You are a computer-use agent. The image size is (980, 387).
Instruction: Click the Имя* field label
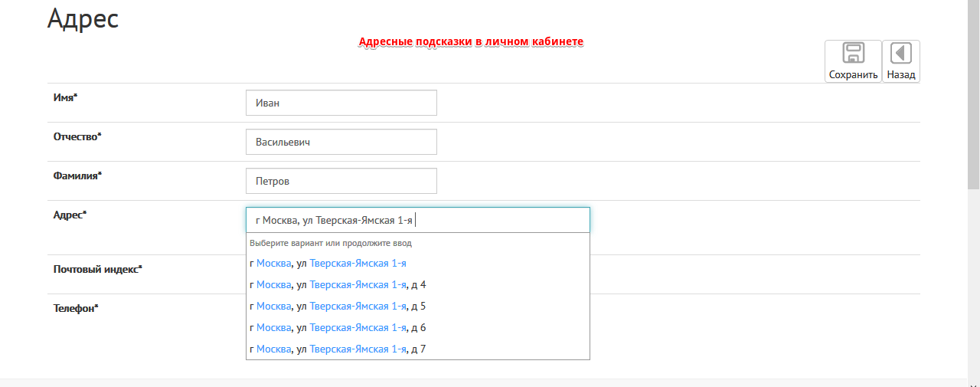pos(66,97)
